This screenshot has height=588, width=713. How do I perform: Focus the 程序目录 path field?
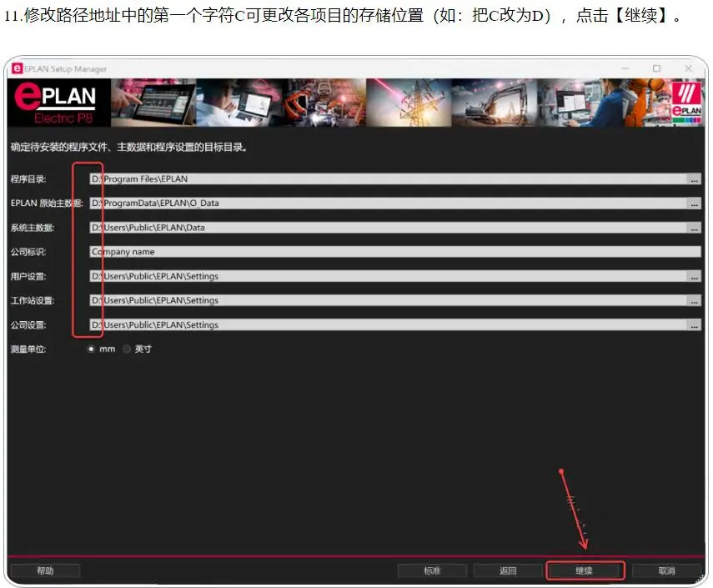[x=389, y=179]
